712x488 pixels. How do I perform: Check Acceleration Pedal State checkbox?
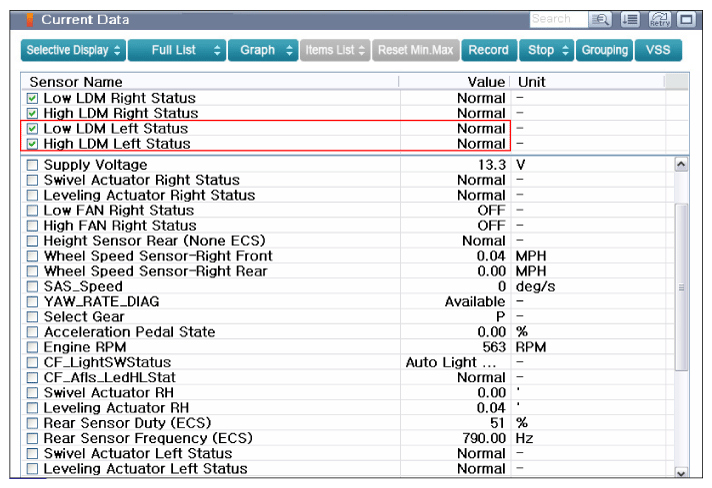(x=32, y=332)
